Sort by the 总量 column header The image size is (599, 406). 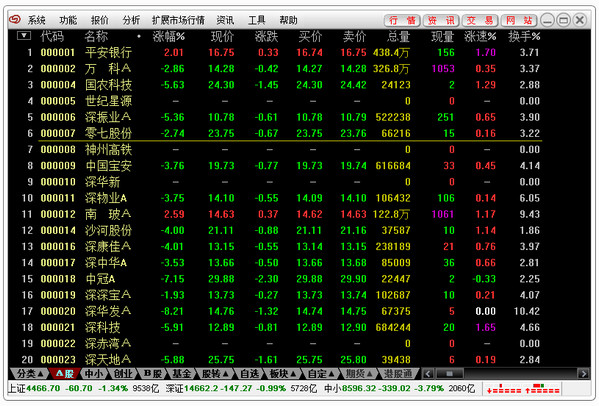(399, 37)
